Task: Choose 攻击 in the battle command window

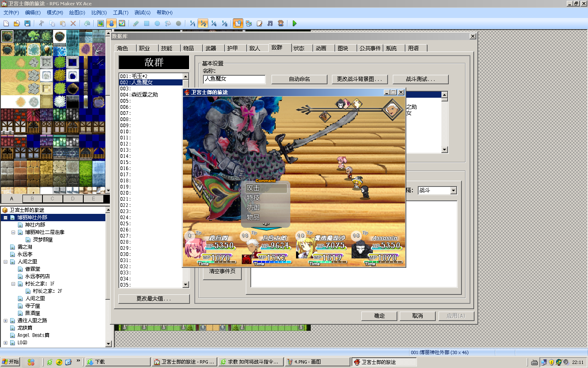Action: (x=266, y=188)
